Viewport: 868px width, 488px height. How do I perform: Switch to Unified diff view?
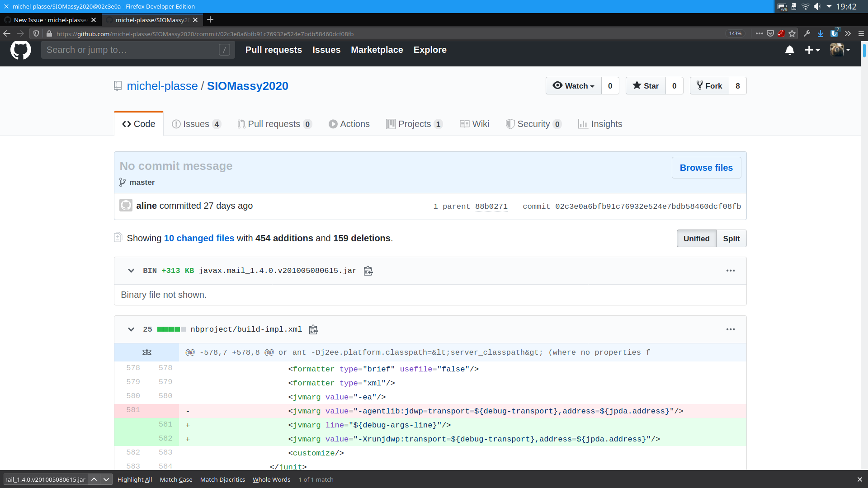tap(696, 238)
